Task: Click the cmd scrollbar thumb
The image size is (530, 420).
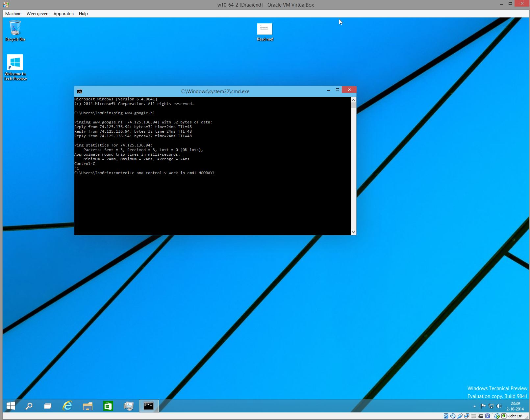Action: pyautogui.click(x=353, y=105)
